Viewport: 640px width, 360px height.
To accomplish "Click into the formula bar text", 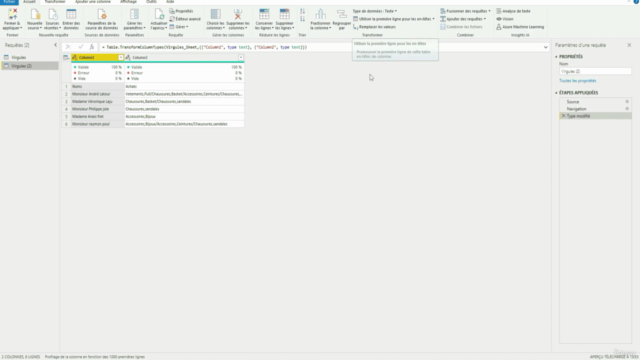I will [x=204, y=47].
